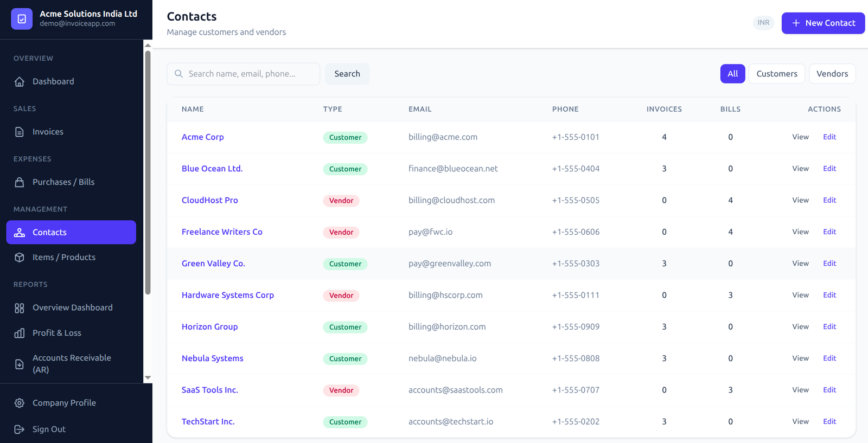
Task: Edit the CloudHost Pro row
Action: pos(829,200)
